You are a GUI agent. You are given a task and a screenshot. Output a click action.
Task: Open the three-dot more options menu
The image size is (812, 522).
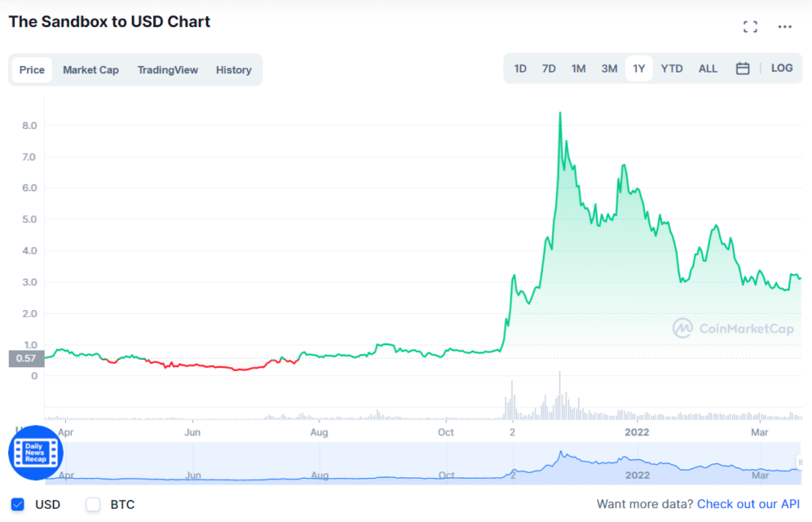(784, 27)
